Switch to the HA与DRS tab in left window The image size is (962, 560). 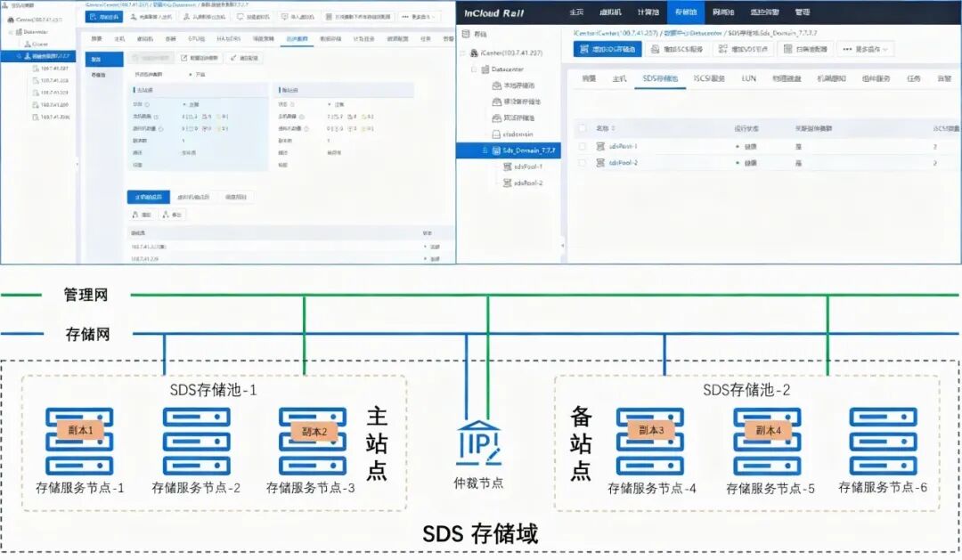(x=228, y=38)
